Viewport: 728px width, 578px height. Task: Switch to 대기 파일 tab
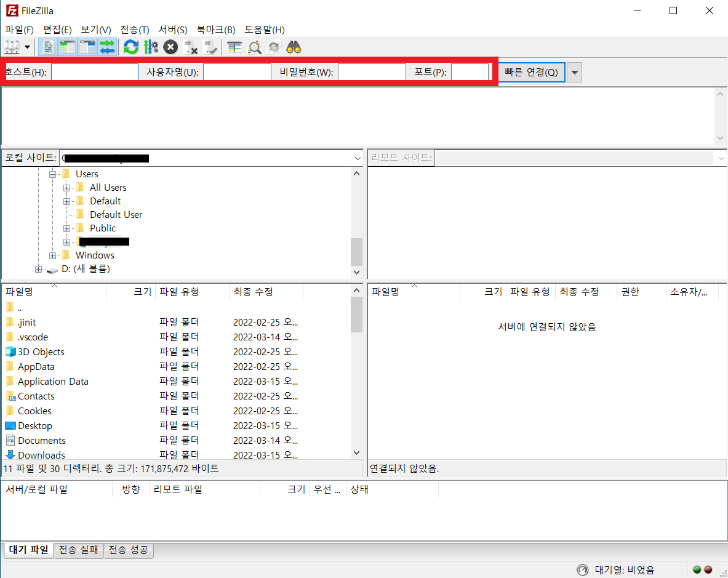click(28, 550)
